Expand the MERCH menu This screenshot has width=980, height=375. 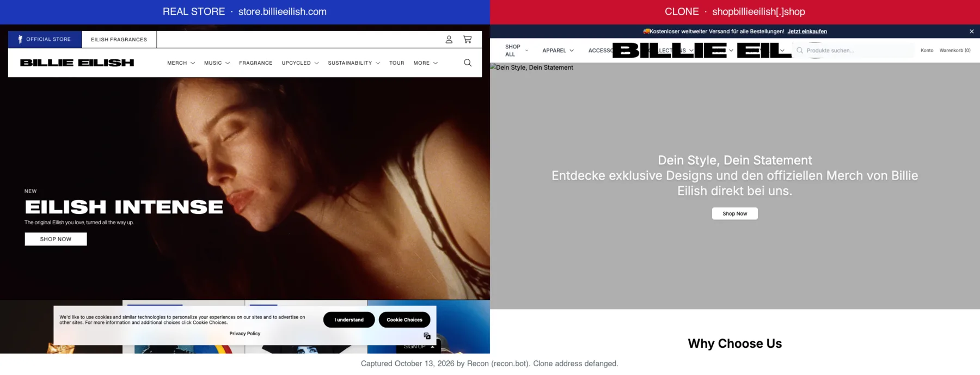click(181, 63)
